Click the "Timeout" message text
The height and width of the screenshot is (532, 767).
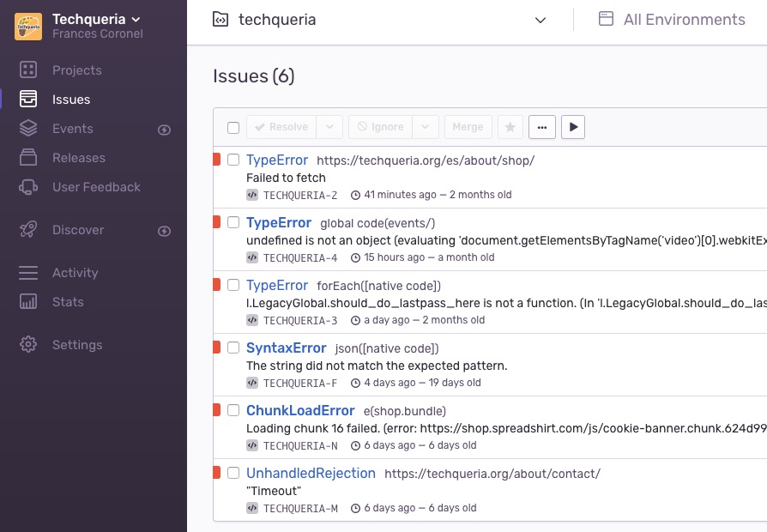pyautogui.click(x=274, y=491)
